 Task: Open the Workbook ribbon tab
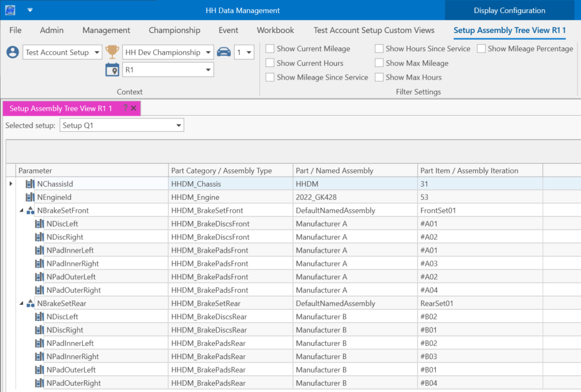click(x=275, y=30)
